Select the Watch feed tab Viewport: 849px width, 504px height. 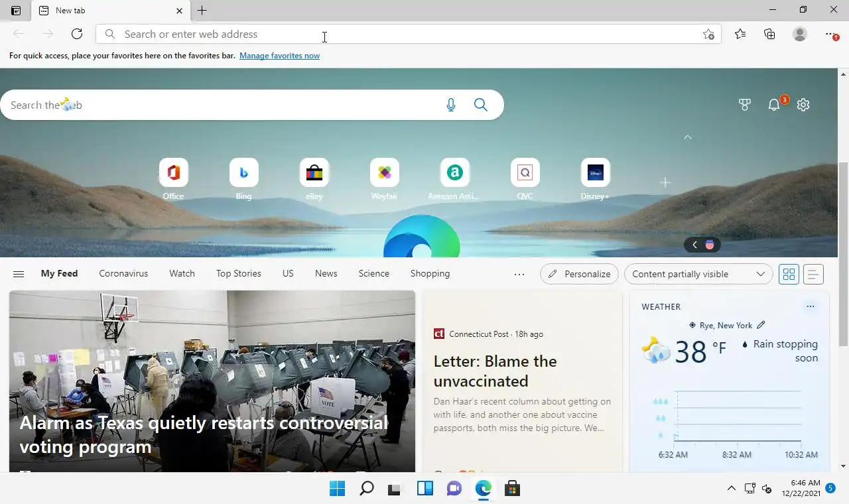(182, 273)
